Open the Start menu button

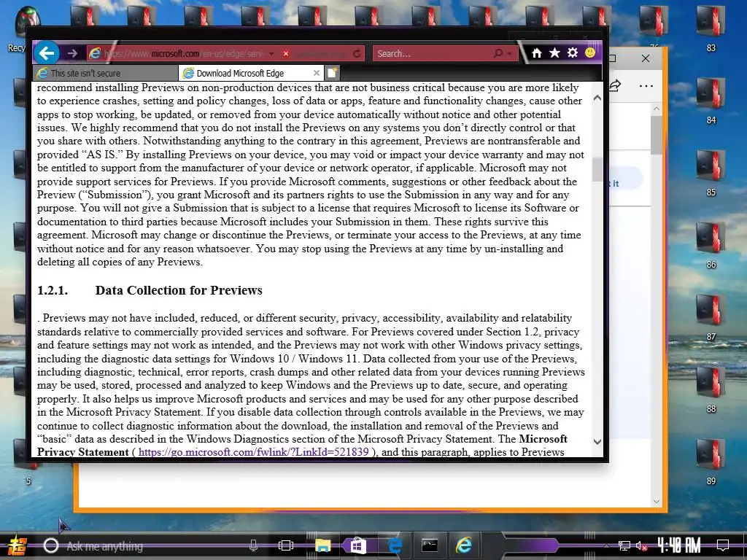tap(16, 545)
